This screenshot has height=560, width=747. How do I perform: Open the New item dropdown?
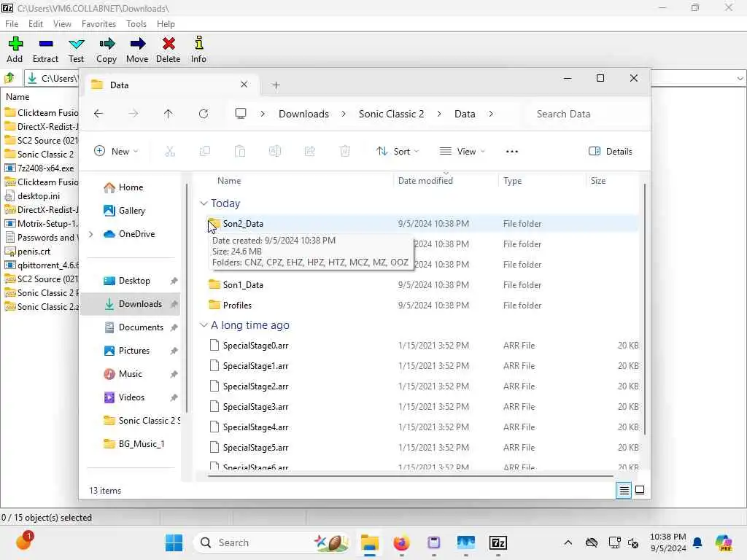pyautogui.click(x=116, y=152)
